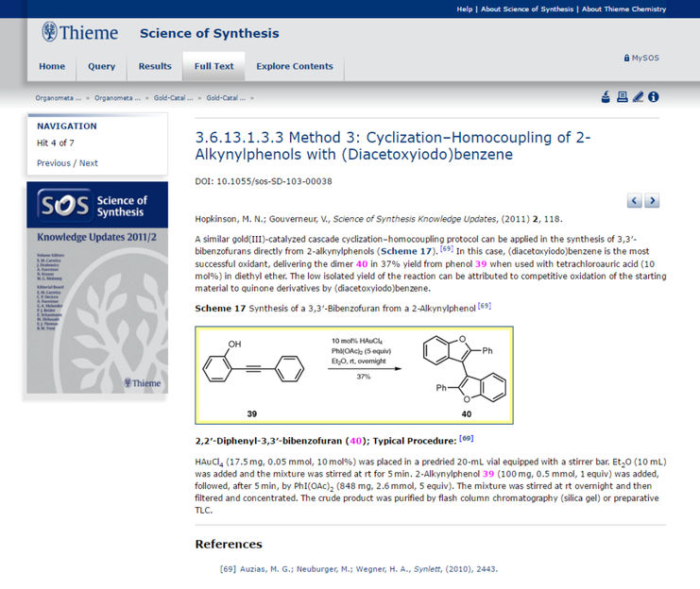Click the NAVIGATION panel heading
The width and height of the screenshot is (700, 589).
[67, 126]
